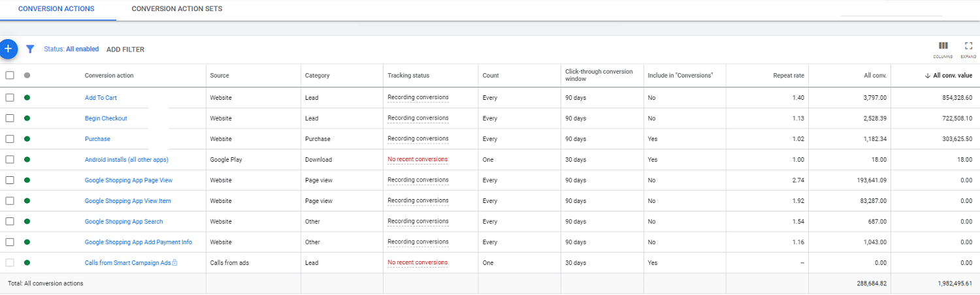Open the filter funnel icon
Screen dimensions: 980x295
click(x=29, y=49)
